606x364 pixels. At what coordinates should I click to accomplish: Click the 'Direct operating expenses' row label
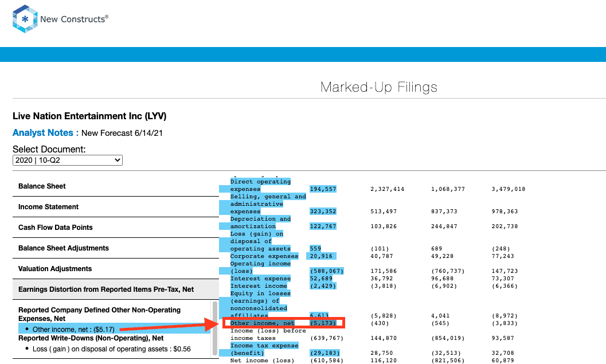click(x=260, y=185)
